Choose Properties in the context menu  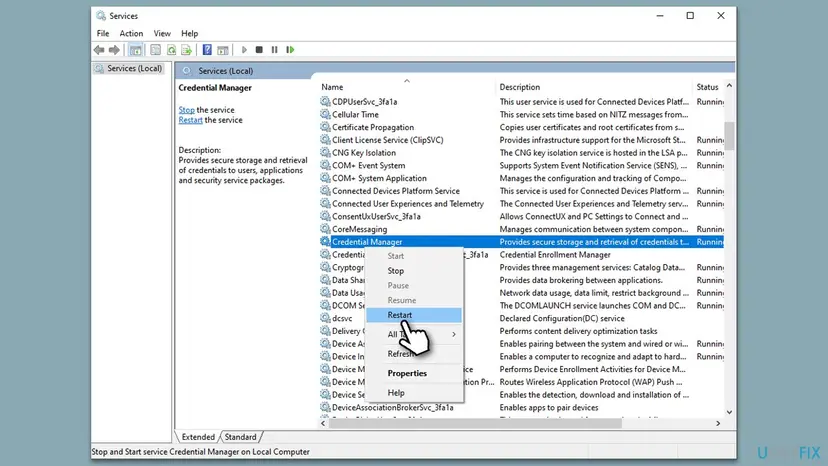pyautogui.click(x=414, y=373)
